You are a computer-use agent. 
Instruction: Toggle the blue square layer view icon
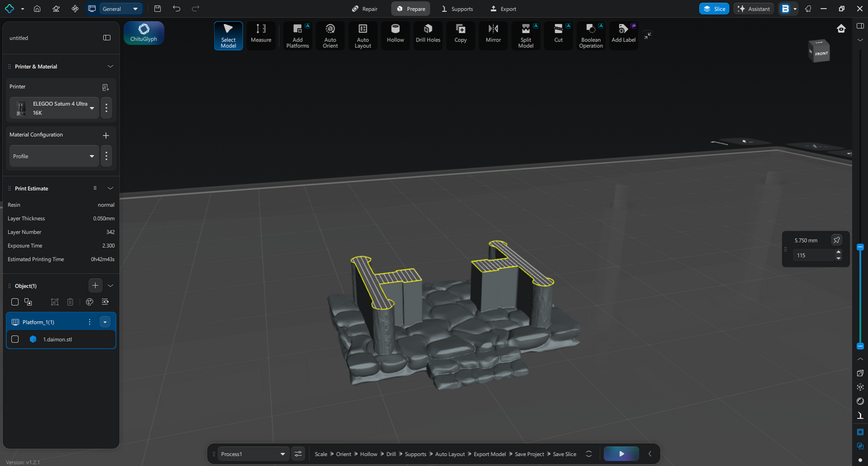pos(860,432)
